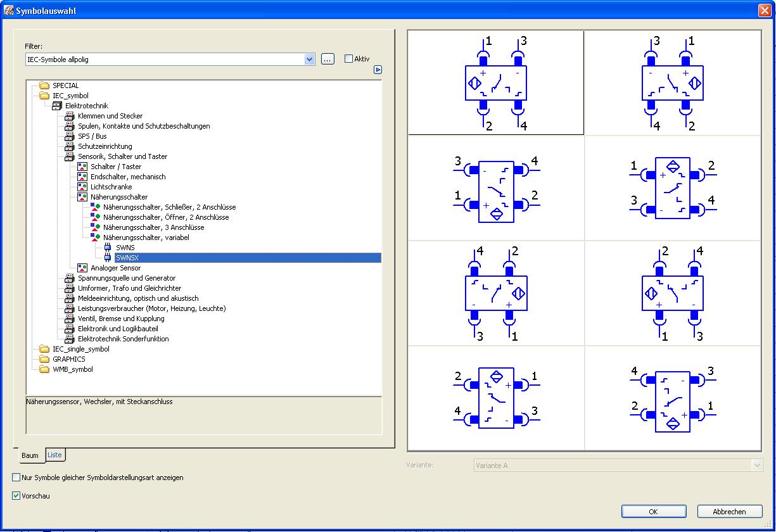The image size is (776, 532).
Task: Click the SWNS symbol icon
Action: pyautogui.click(x=107, y=248)
